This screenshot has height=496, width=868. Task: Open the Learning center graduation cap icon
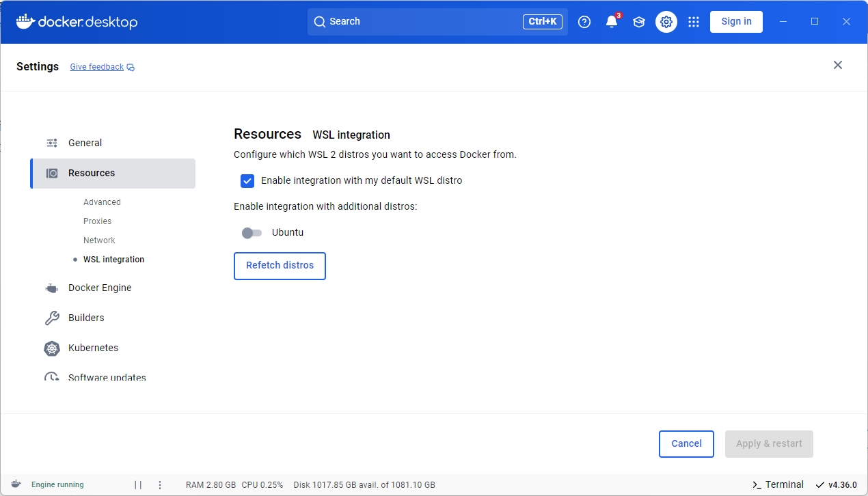click(x=639, y=22)
